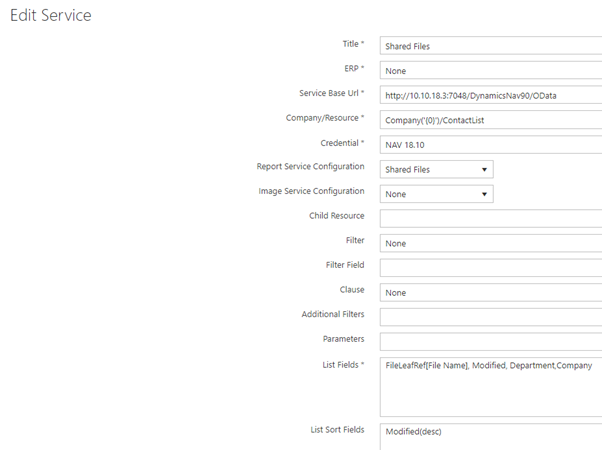Click the Additional Filters text box

[490, 316]
